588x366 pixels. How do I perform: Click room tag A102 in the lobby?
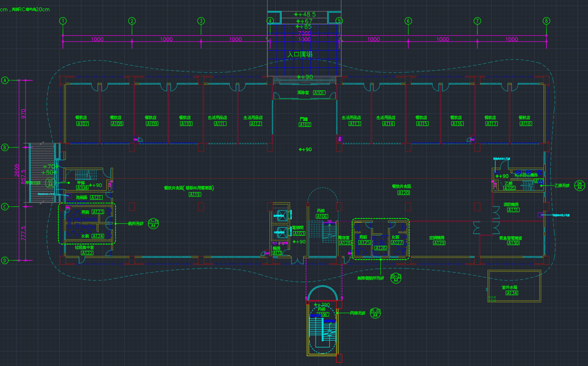pyautogui.click(x=305, y=124)
